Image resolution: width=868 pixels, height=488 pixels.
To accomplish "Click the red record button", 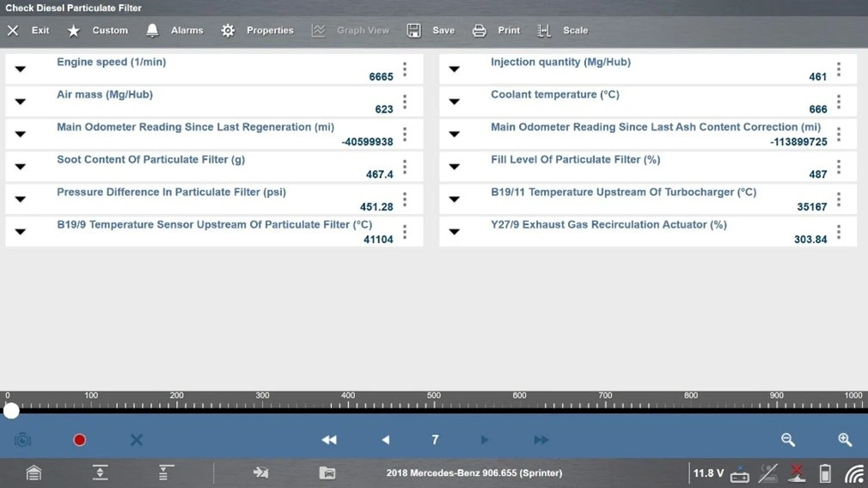I will click(x=79, y=440).
